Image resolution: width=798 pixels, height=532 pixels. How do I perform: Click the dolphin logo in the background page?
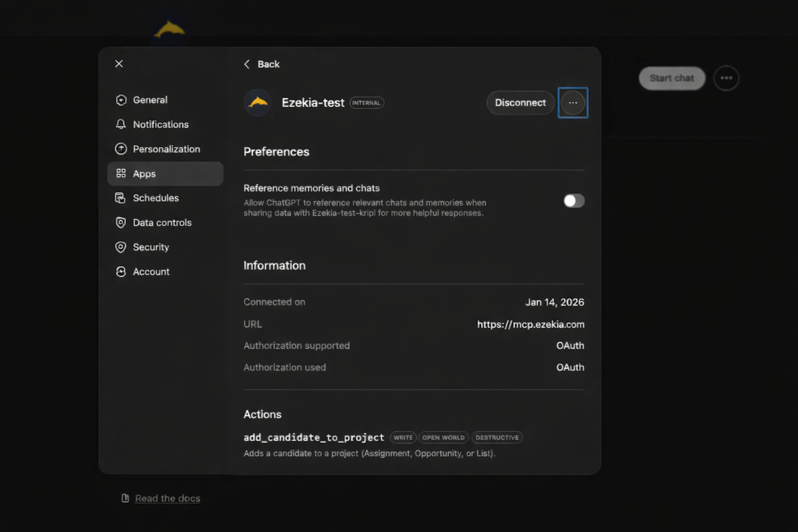(169, 30)
